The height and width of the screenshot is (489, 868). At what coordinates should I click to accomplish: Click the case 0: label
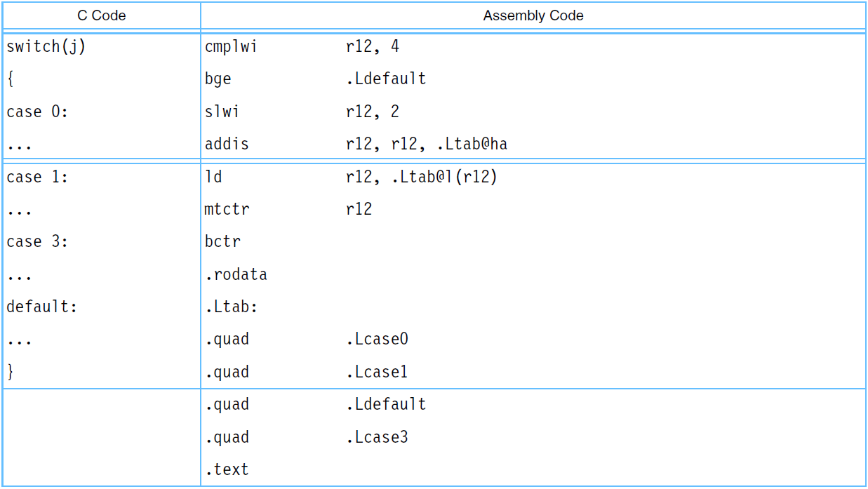37,112
